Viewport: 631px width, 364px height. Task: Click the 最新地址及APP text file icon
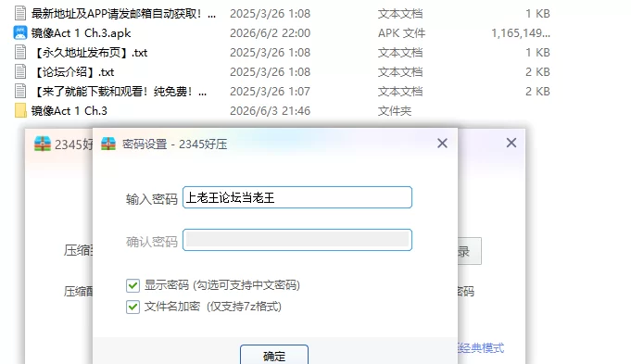pos(20,13)
